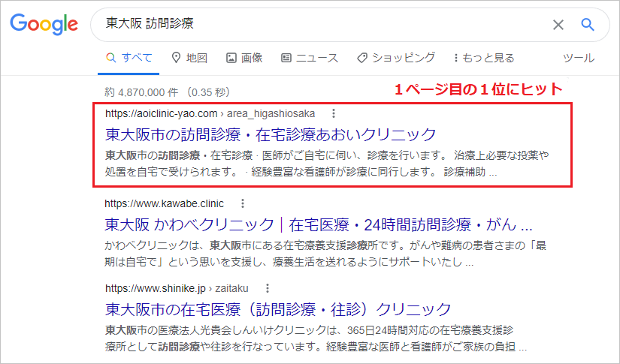Click the www.kawabe.clinic URL text
Image resolution: width=620 pixels, height=364 pixels.
[164, 203]
